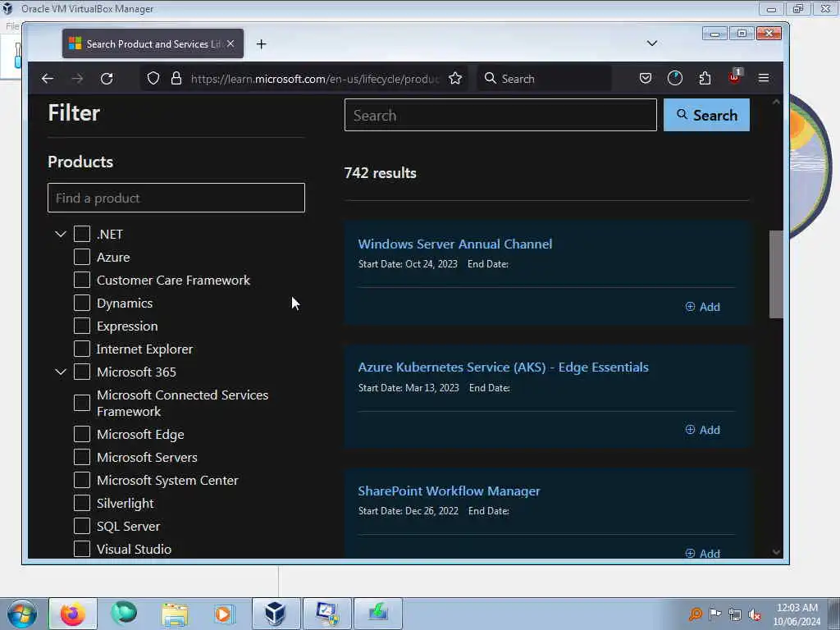Click the blue Search button
The image size is (840, 630).
(x=706, y=115)
